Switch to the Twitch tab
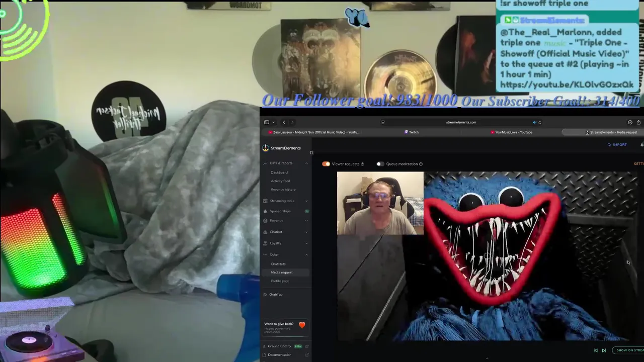The image size is (644, 362). pyautogui.click(x=412, y=132)
